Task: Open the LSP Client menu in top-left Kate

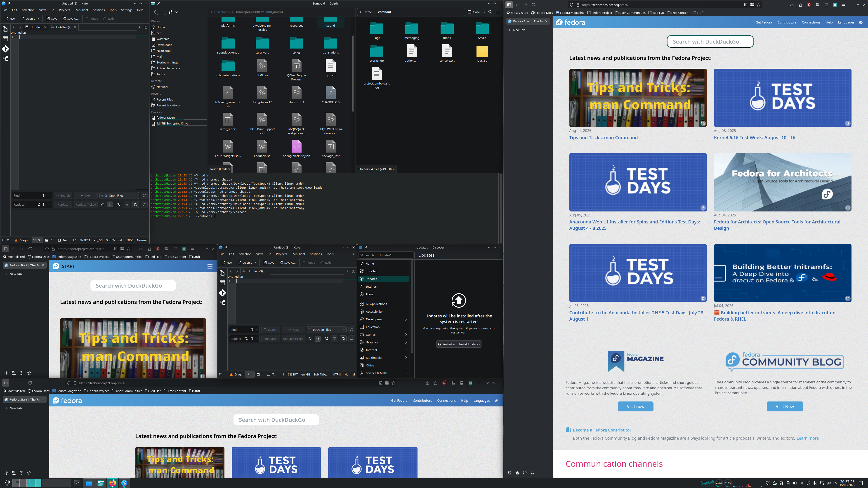Action: coord(81,10)
